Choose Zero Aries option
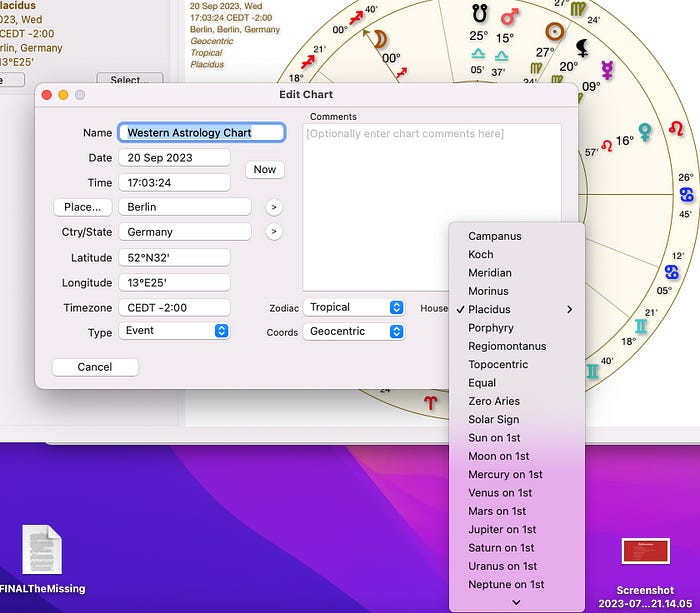 click(x=517, y=401)
